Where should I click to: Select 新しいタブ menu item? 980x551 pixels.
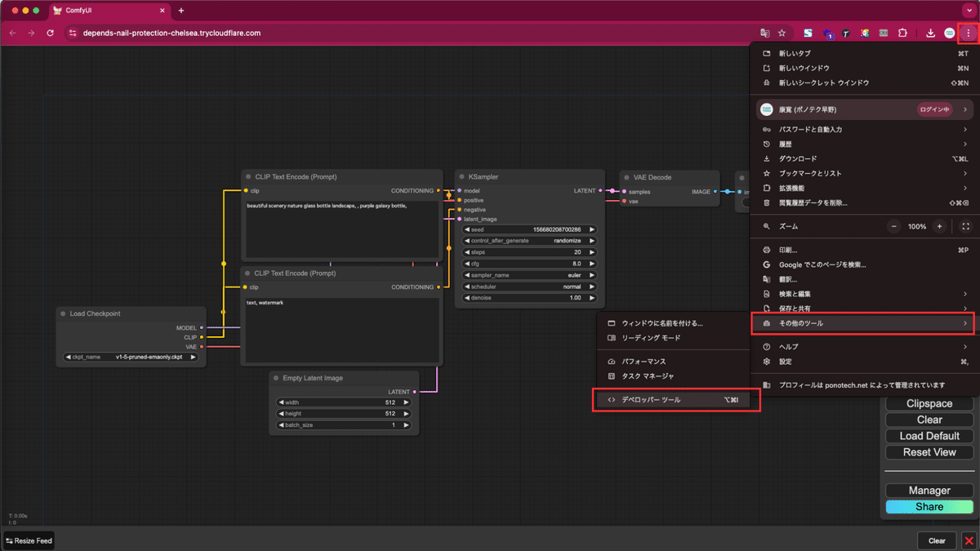865,54
